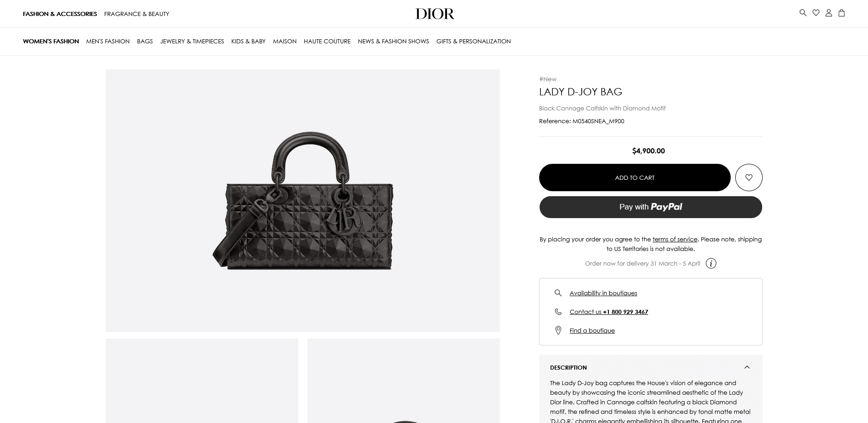868x423 pixels.
Task: Open the Bags menu
Action: [x=145, y=41]
